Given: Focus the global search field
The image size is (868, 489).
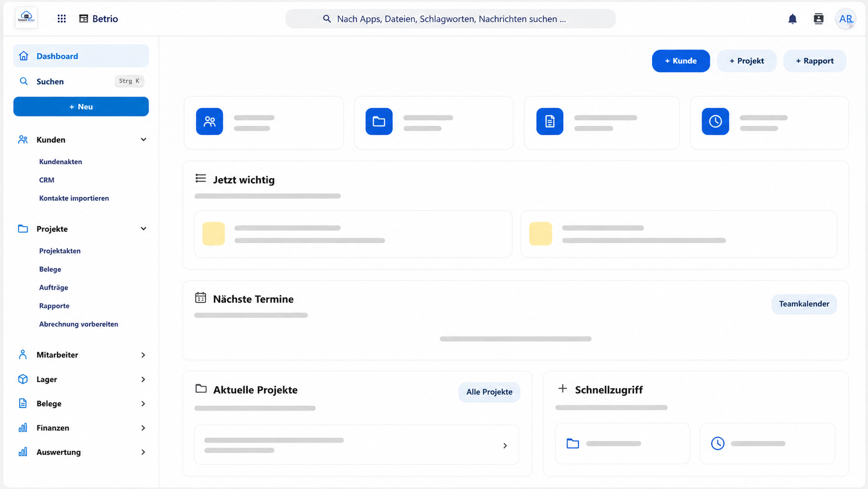Looking at the screenshot, I should 451,19.
